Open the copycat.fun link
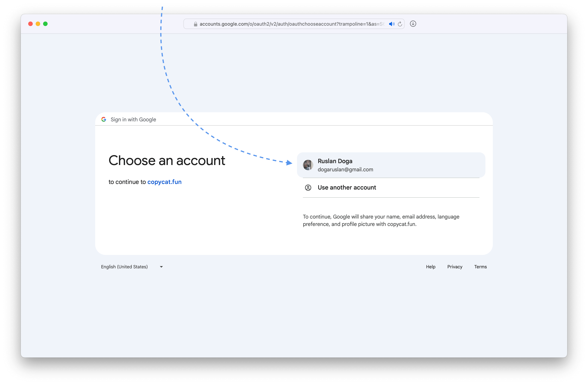This screenshot has width=588, height=385. (164, 182)
